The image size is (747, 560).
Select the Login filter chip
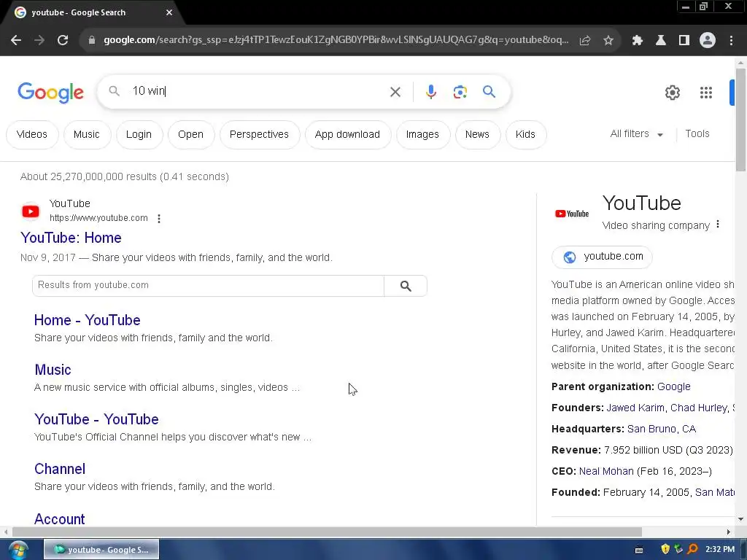coord(139,135)
